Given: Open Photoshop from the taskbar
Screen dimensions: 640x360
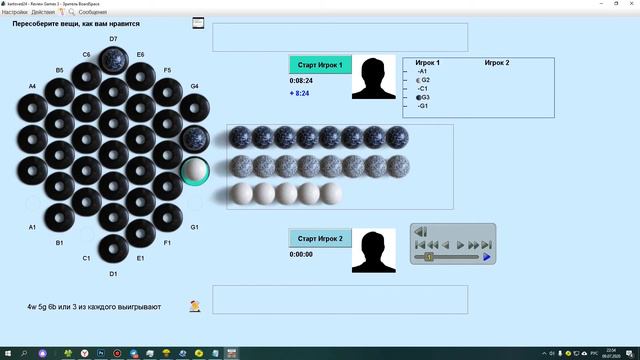Looking at the screenshot, I should click(101, 353).
